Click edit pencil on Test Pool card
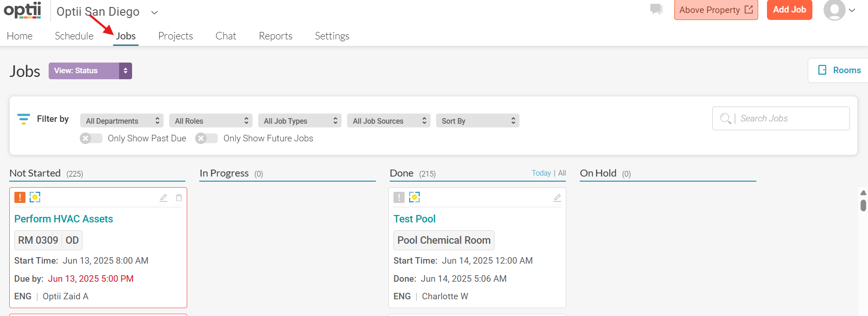Image resolution: width=868 pixels, height=316 pixels. pyautogui.click(x=558, y=198)
